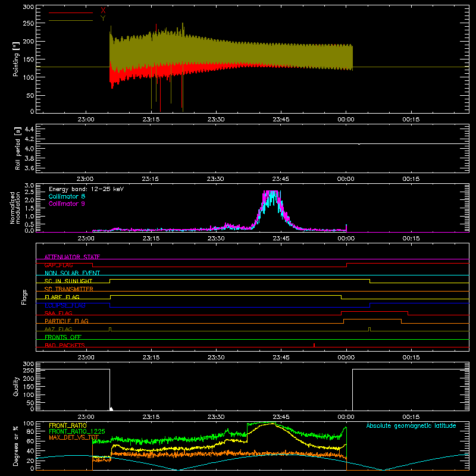Click the cyan Collimator 8 label
The width and height of the screenshot is (476, 476).
(x=67, y=196)
